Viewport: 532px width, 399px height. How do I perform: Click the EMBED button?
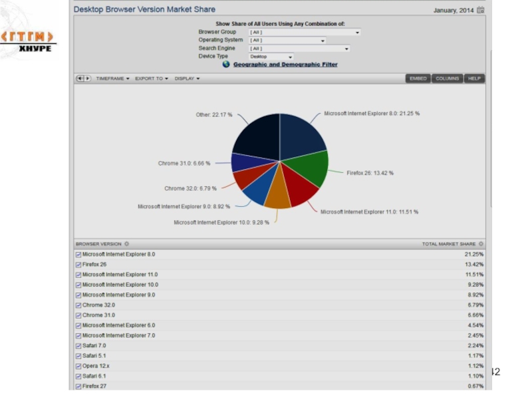[x=418, y=78]
